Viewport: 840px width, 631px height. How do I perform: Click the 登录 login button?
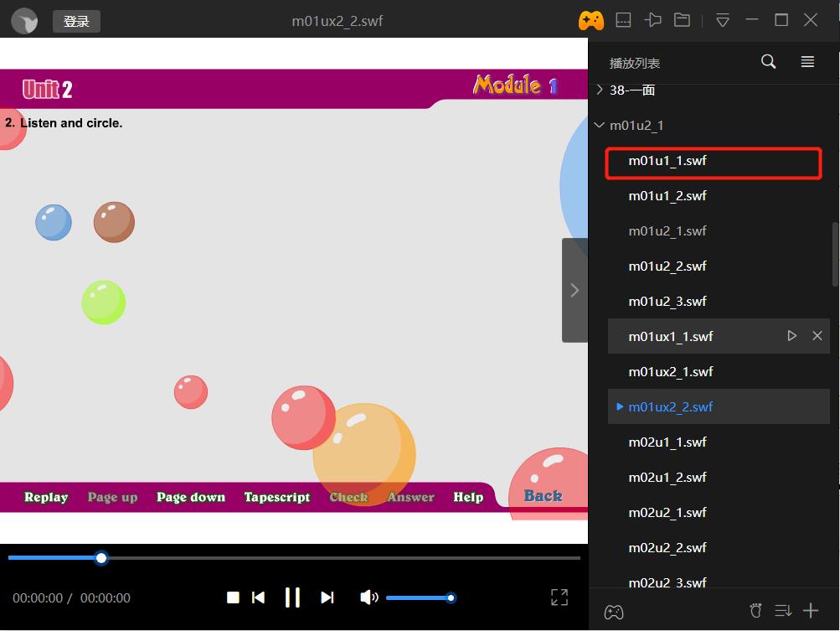(76, 21)
